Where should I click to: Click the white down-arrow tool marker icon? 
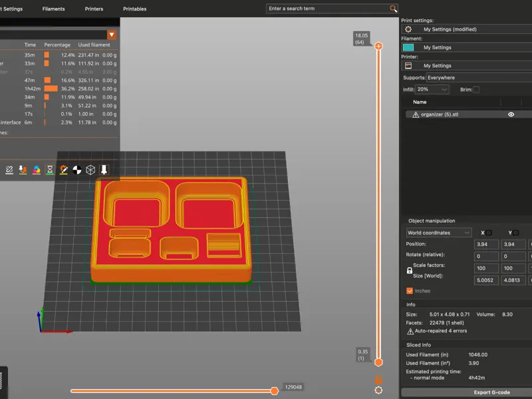(104, 170)
